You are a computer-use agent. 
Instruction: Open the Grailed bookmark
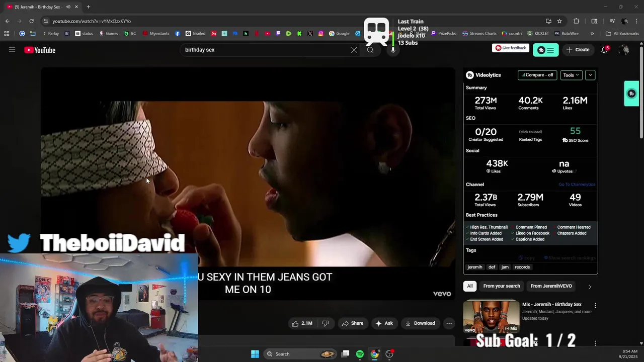click(195, 34)
